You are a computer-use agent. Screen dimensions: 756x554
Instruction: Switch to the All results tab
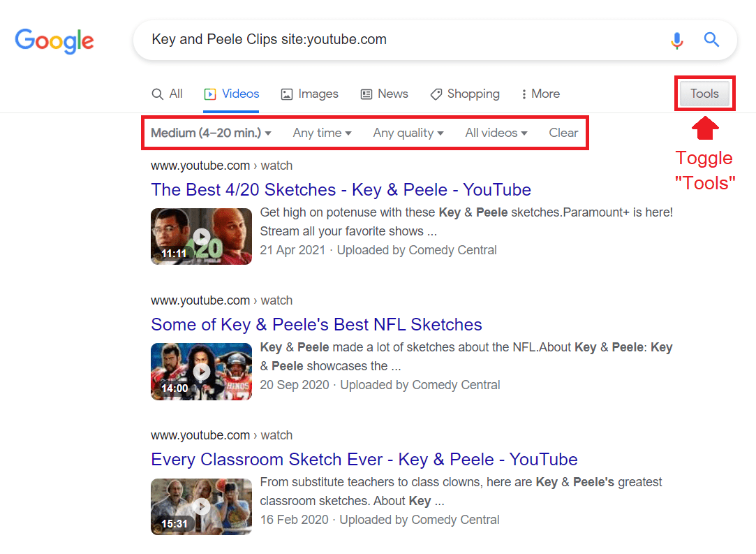tap(167, 94)
